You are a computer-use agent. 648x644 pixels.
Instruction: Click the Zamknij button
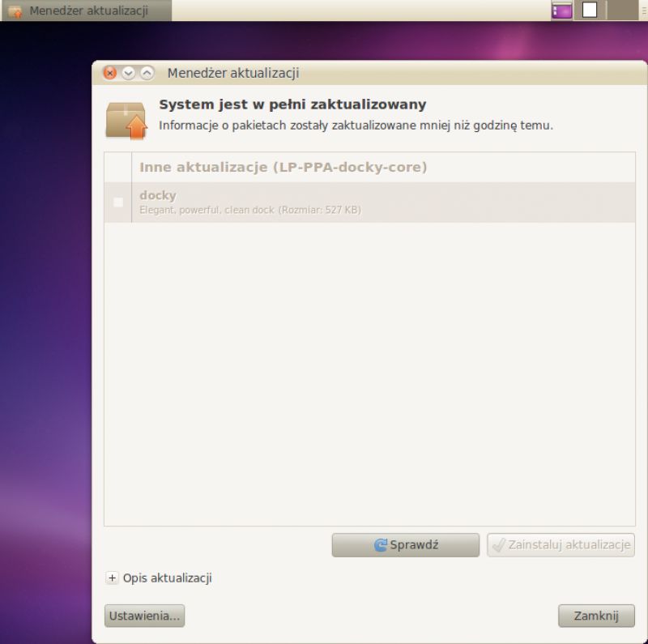(596, 616)
